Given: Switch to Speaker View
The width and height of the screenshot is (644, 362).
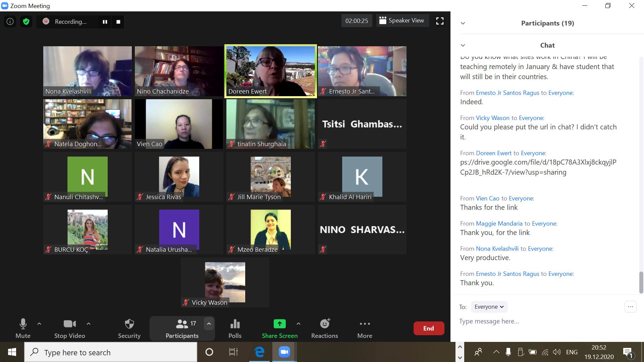Looking at the screenshot, I should (x=402, y=21).
